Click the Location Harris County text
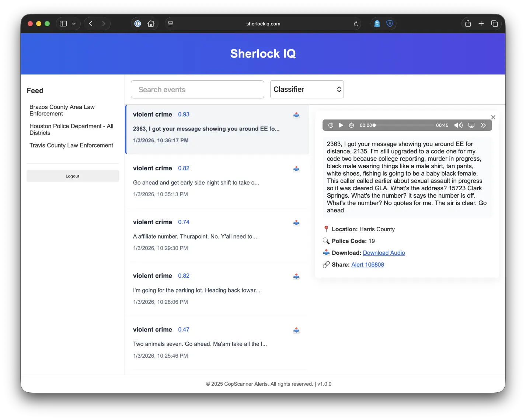Image resolution: width=526 pixels, height=420 pixels. (x=363, y=229)
